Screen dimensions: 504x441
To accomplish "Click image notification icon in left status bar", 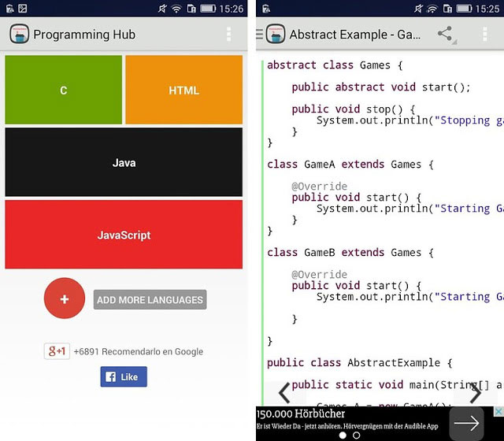I will coord(23,9).
